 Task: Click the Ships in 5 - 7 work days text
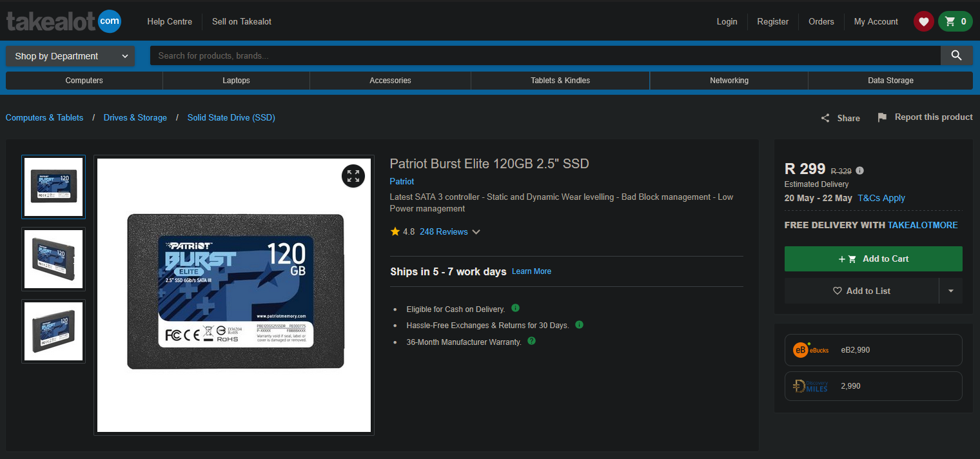tap(448, 271)
